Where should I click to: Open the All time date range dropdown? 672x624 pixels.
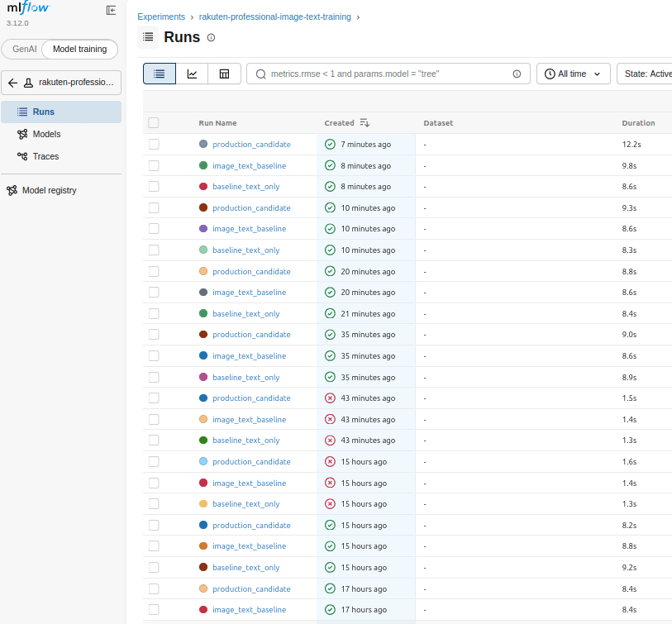coord(574,74)
